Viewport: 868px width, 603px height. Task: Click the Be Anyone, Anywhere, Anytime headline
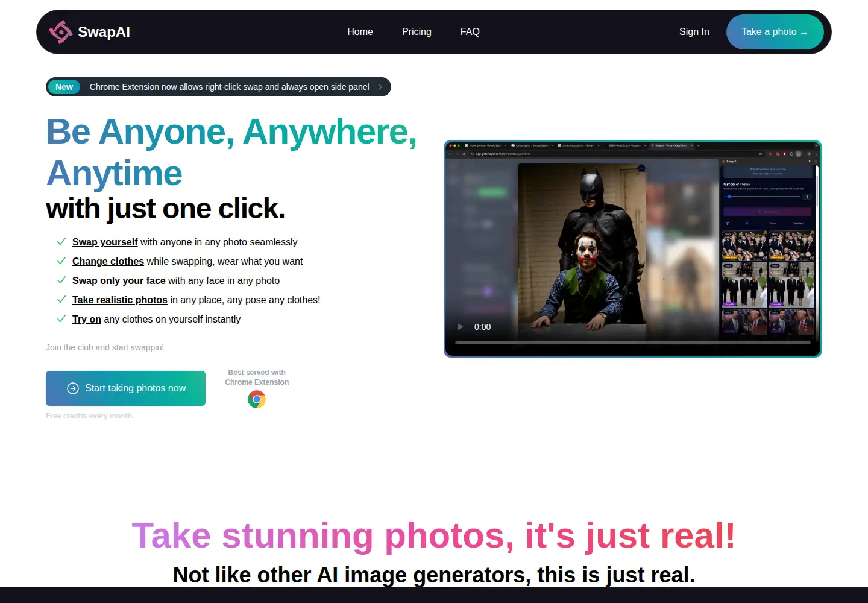(x=231, y=153)
